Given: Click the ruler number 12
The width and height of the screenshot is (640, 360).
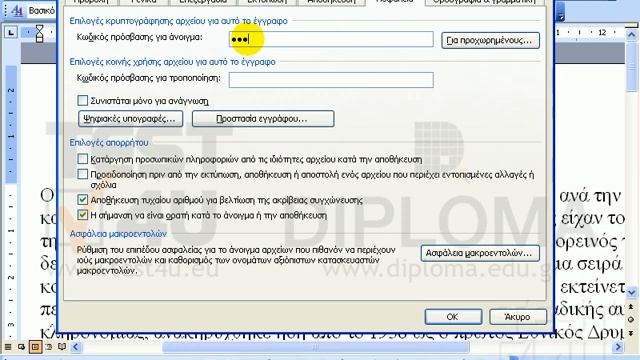Looking at the screenshot, I should (x=602, y=33).
